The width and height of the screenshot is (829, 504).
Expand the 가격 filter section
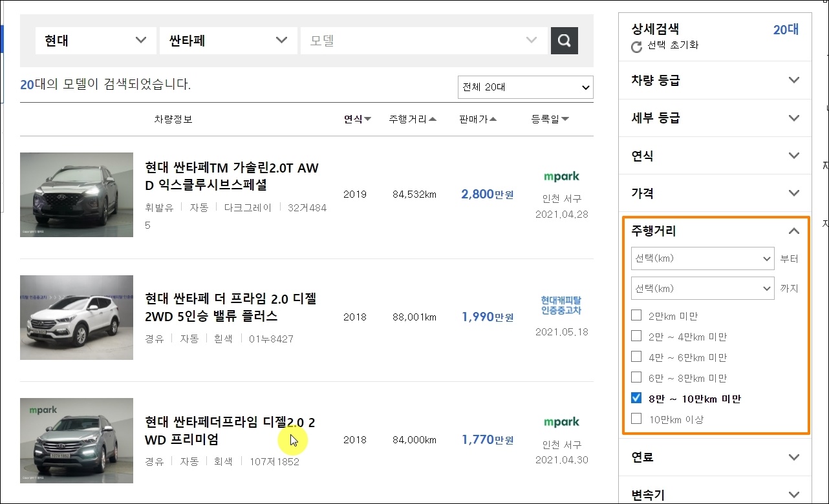click(715, 193)
